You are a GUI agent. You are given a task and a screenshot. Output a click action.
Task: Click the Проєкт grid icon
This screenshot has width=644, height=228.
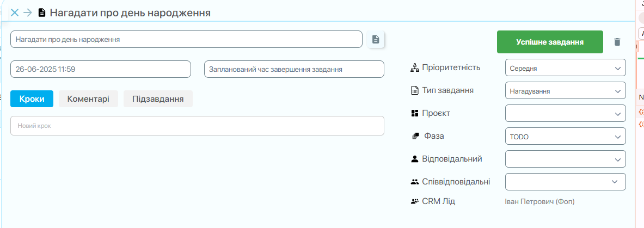(x=414, y=113)
